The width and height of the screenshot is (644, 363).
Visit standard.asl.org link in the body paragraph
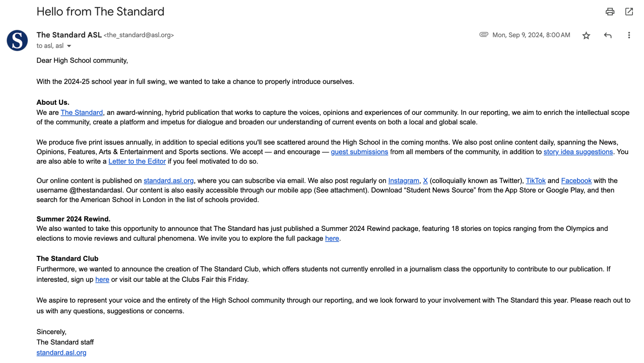[169, 181]
